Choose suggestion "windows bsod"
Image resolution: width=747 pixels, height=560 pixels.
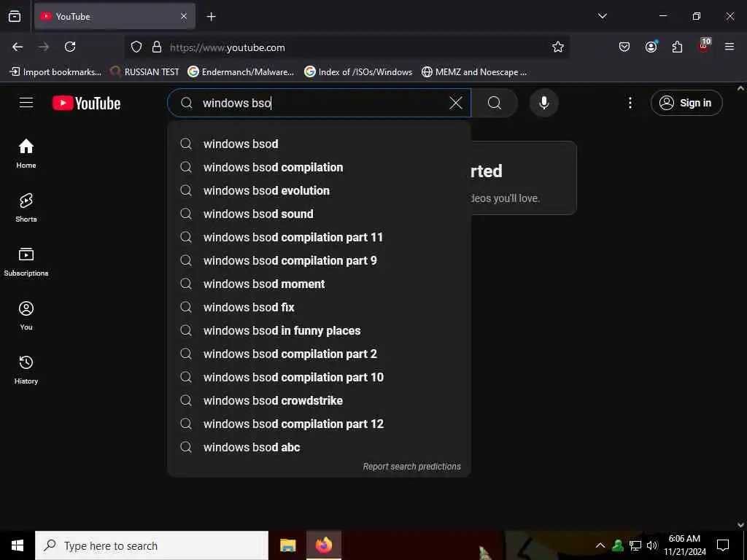[x=320, y=144]
